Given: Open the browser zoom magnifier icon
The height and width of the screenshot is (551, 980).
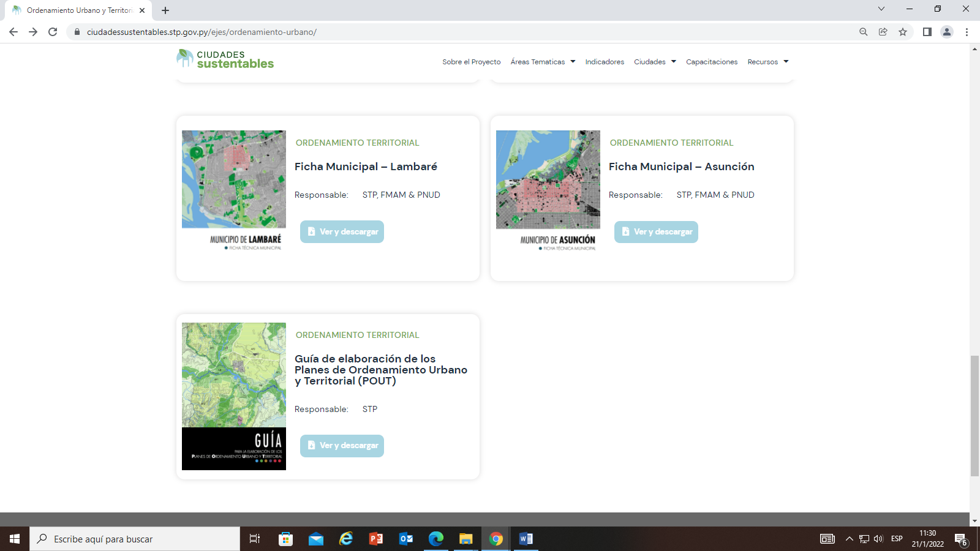Looking at the screenshot, I should (864, 32).
